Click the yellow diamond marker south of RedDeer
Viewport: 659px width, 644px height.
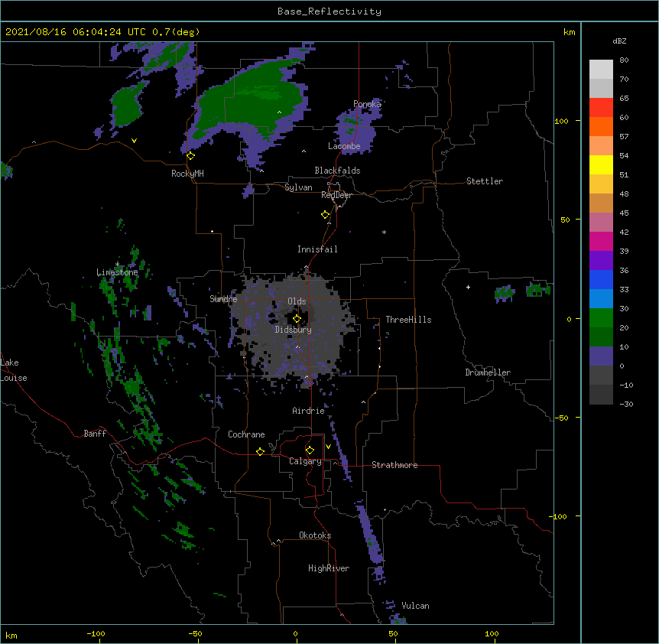326,215
